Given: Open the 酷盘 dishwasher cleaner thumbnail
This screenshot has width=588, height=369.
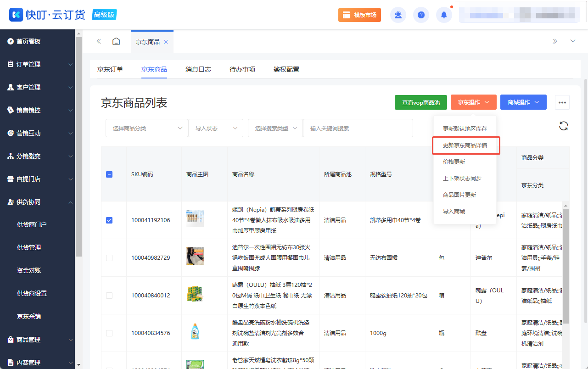Looking at the screenshot, I should pyautogui.click(x=195, y=331).
